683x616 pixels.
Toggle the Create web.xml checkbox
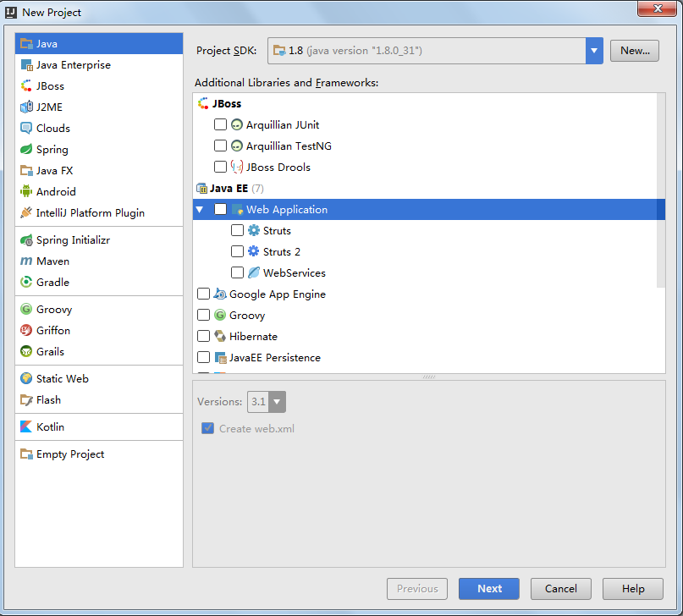[207, 428]
